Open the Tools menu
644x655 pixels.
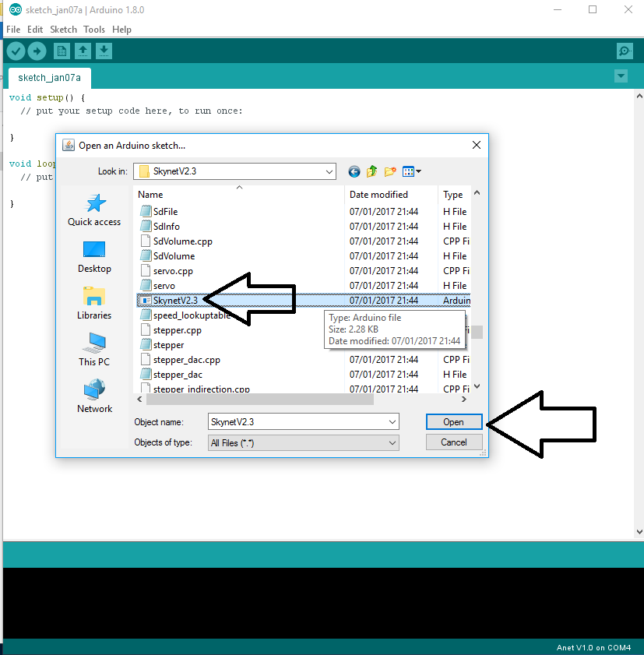point(94,30)
